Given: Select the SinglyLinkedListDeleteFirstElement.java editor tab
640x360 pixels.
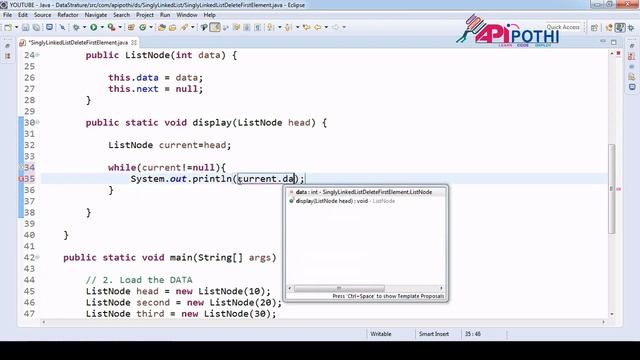Looking at the screenshot, I should pos(78,42).
